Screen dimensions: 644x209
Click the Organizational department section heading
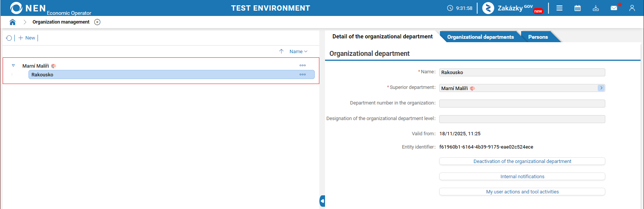pyautogui.click(x=369, y=54)
